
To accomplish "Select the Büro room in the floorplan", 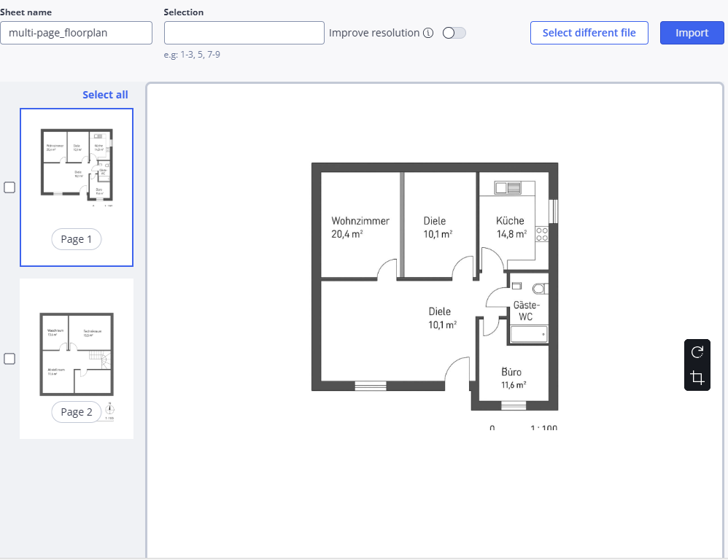I will pos(513,378).
